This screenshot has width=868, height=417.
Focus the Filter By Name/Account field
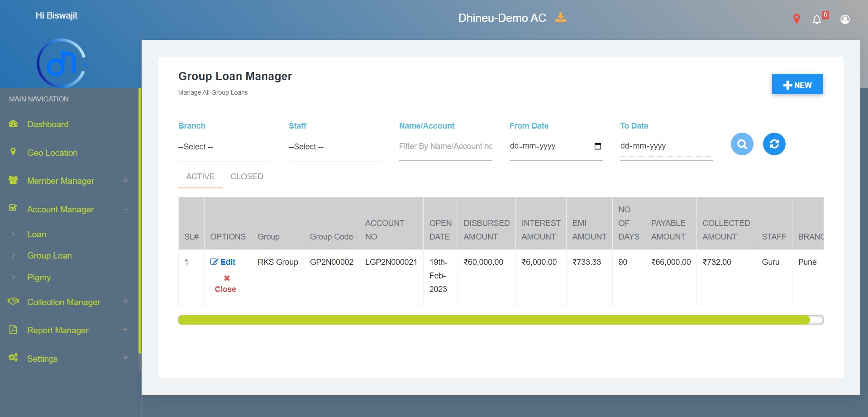pyautogui.click(x=445, y=146)
